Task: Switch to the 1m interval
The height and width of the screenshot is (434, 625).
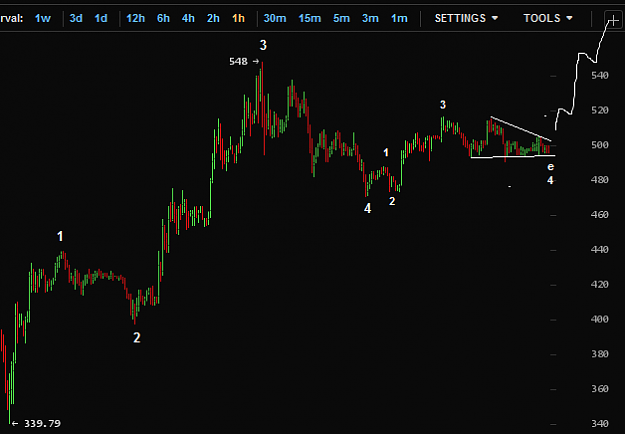Action: coord(399,18)
